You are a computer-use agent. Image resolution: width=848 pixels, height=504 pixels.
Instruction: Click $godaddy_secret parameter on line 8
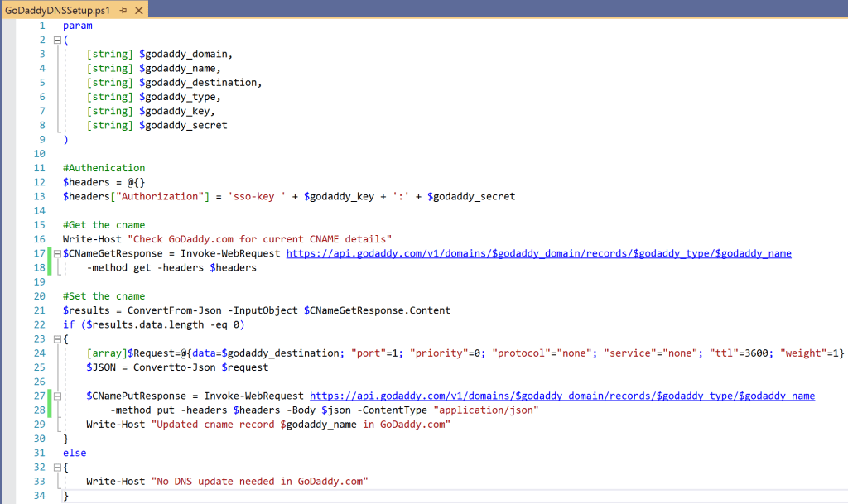pyautogui.click(x=183, y=125)
